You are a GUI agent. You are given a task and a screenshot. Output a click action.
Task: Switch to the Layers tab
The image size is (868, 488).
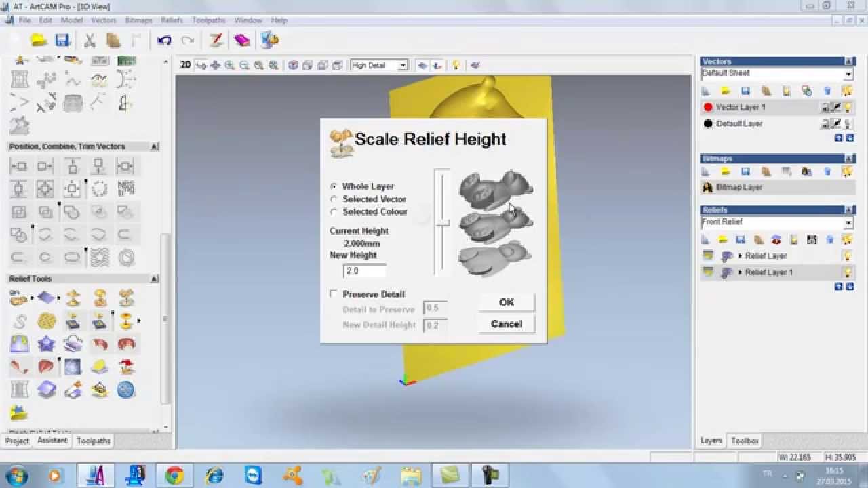tap(711, 441)
